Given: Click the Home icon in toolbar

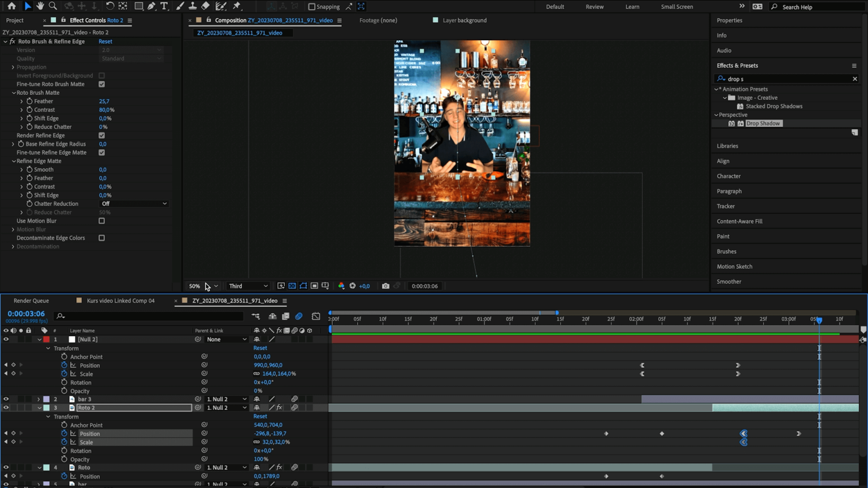Looking at the screenshot, I should click(x=11, y=6).
